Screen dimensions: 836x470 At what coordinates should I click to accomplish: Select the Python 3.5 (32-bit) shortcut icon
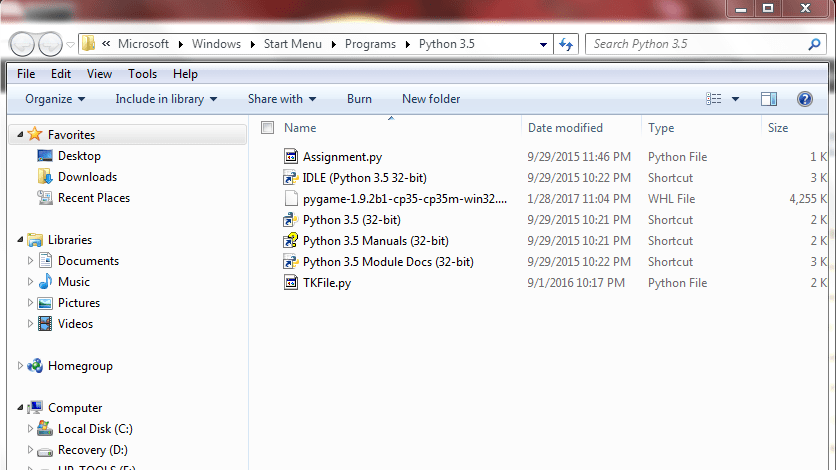(x=291, y=220)
